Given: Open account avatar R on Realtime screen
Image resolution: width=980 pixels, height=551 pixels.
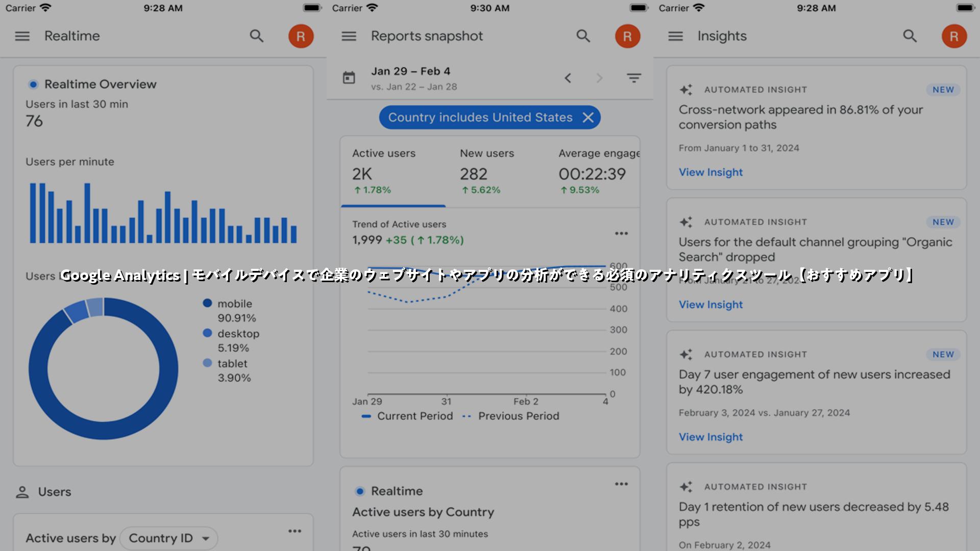Looking at the screenshot, I should tap(301, 36).
